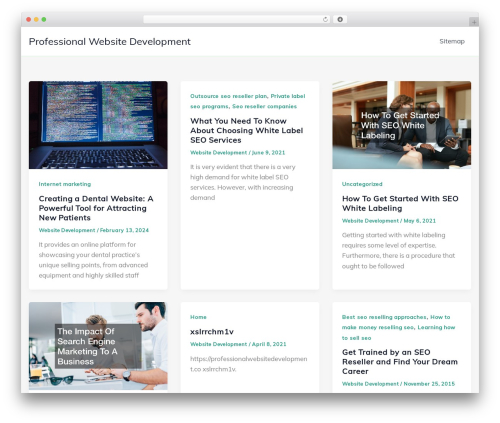Click the May 6, 2021 date link
500x423 pixels.
pos(420,221)
